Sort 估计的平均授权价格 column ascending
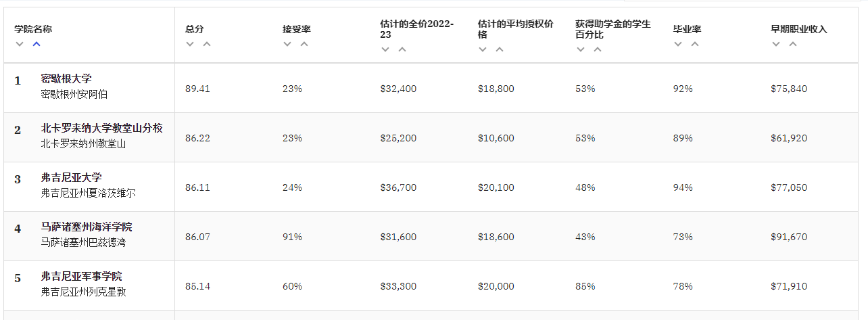 [x=500, y=49]
